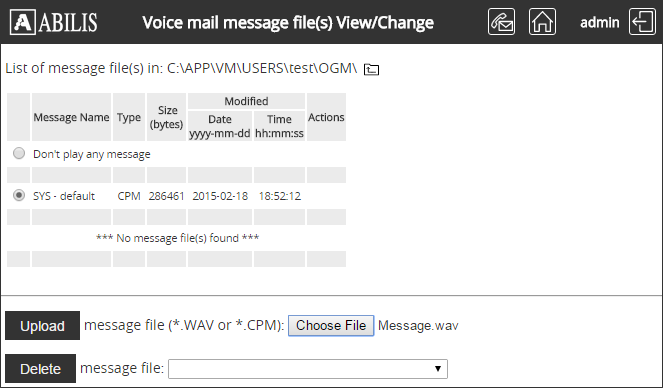This screenshot has width=663, height=388.
Task: Open the voicemail phone-envelope icon
Action: click(x=501, y=22)
